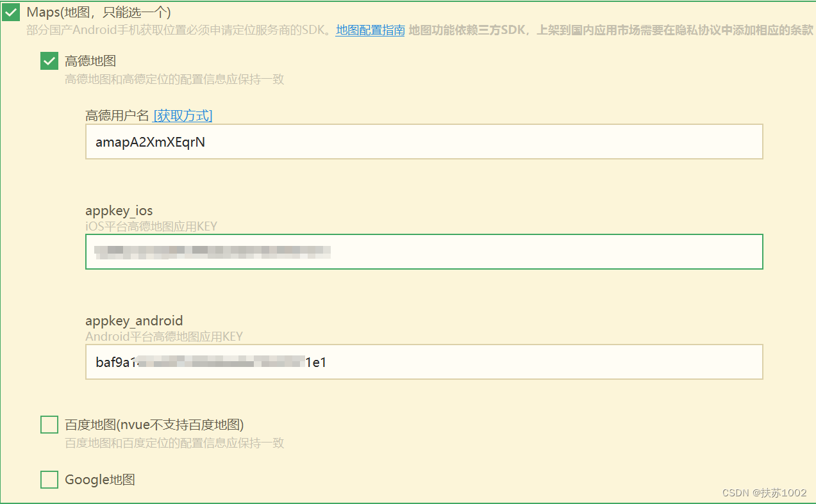Focus the appkey_ios input field
The image size is (816, 504).
424,252
